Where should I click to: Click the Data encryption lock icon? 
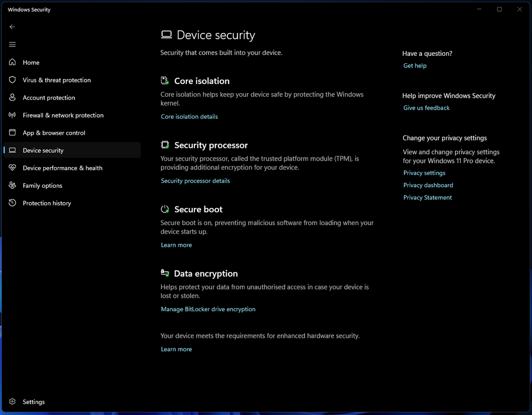point(165,273)
